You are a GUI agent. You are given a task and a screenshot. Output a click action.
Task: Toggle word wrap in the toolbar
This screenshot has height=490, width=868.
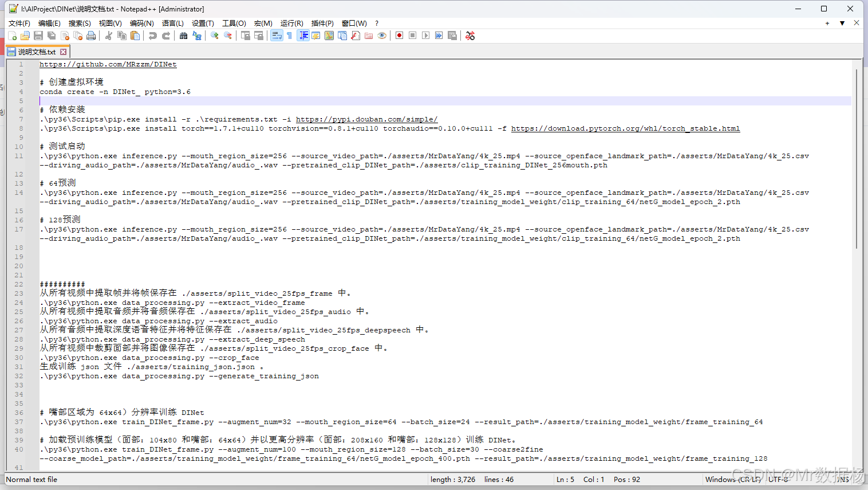click(277, 36)
